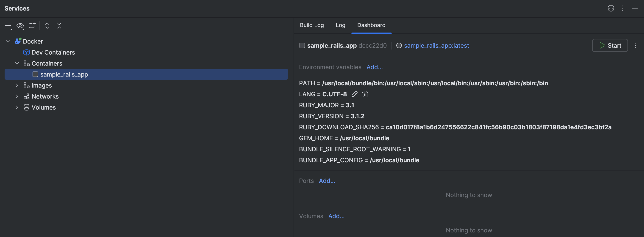Click the Images node icon
644x237 pixels.
tap(27, 85)
